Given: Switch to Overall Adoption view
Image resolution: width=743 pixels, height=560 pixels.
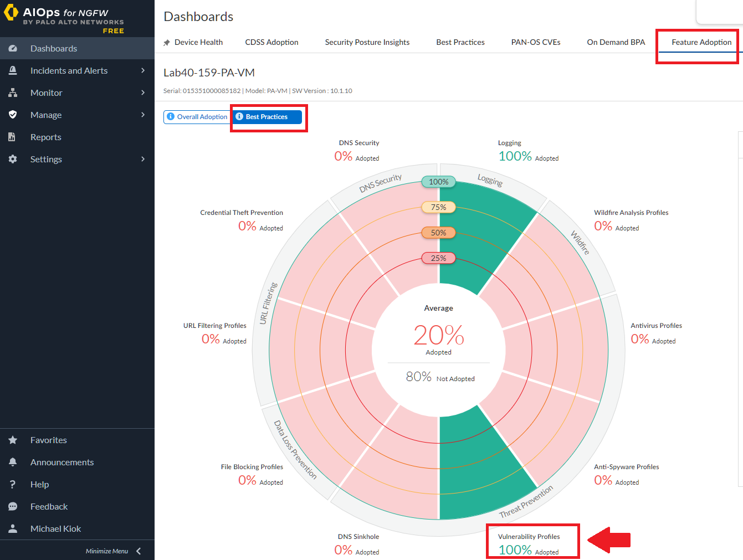Looking at the screenshot, I should pyautogui.click(x=197, y=117).
